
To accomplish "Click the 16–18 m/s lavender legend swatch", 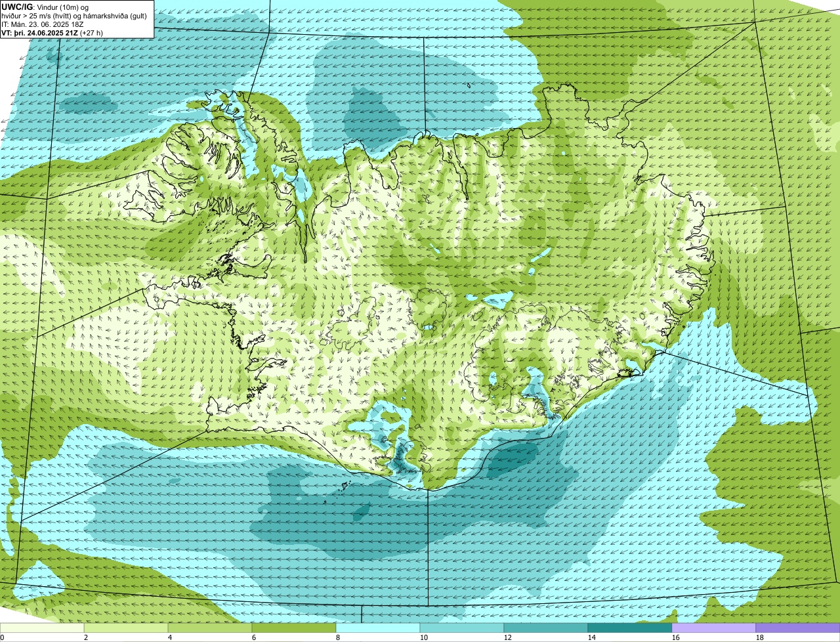I will (714, 628).
